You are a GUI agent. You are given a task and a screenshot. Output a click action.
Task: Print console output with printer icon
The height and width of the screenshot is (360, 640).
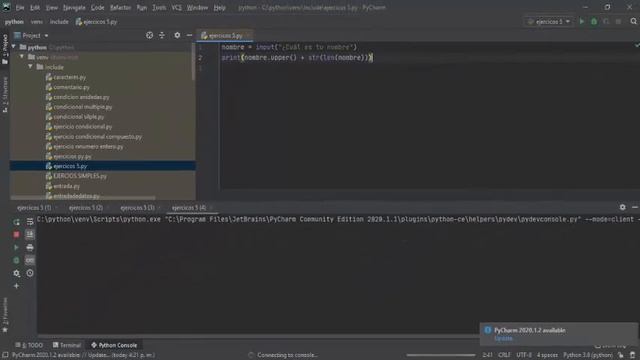pyautogui.click(x=30, y=247)
